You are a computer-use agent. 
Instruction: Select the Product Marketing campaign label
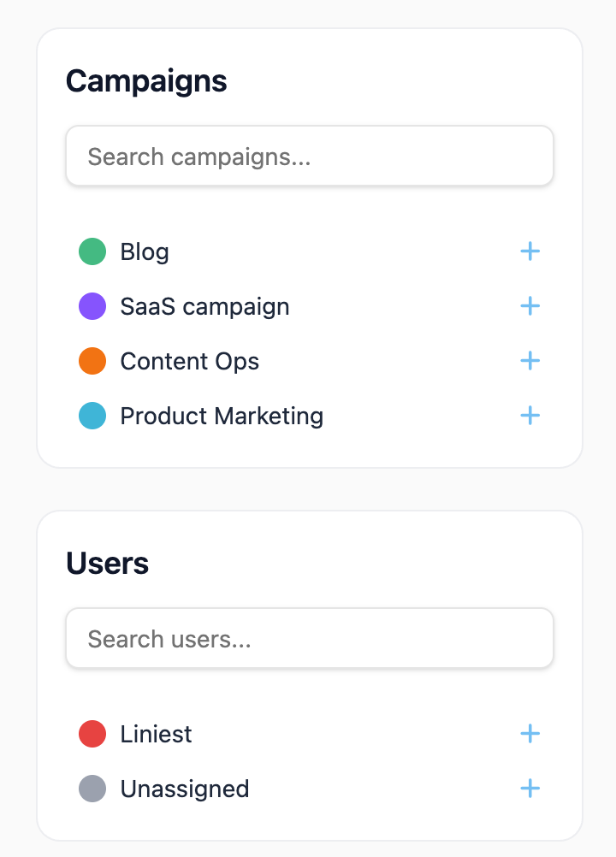222,416
